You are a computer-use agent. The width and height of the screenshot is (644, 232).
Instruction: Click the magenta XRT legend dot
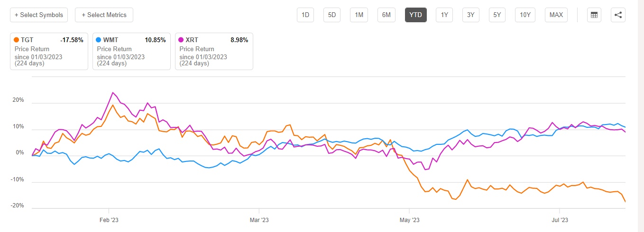click(x=182, y=40)
